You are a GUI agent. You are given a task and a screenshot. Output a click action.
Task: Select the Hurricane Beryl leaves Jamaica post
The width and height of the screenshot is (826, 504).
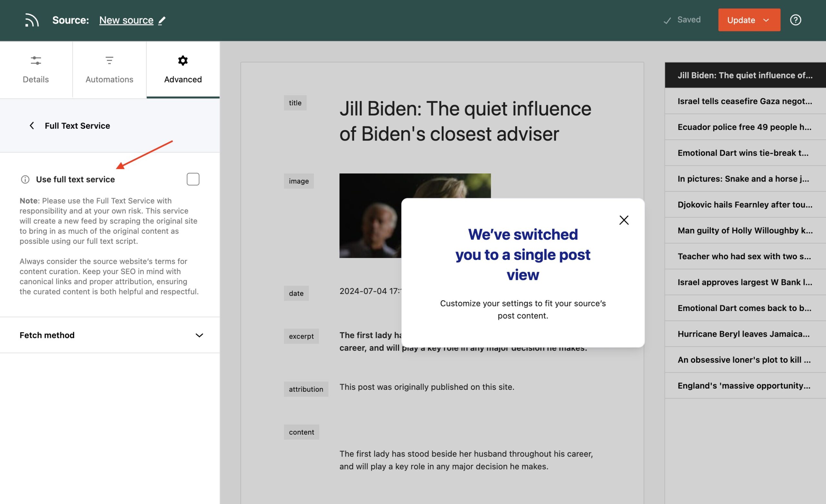pyautogui.click(x=743, y=334)
